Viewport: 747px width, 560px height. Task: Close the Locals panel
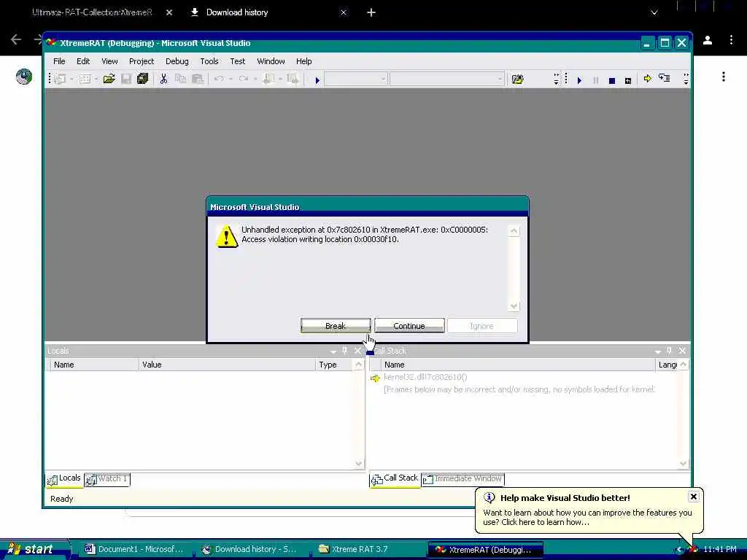357,351
